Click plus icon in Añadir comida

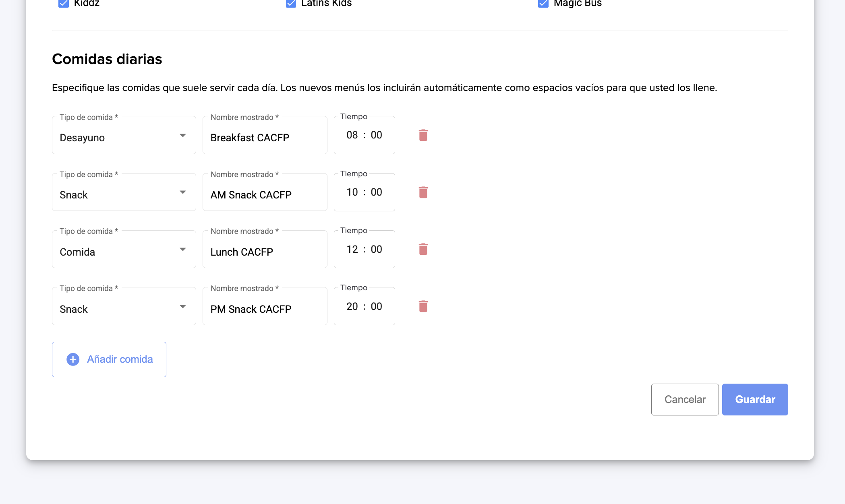pos(73,359)
